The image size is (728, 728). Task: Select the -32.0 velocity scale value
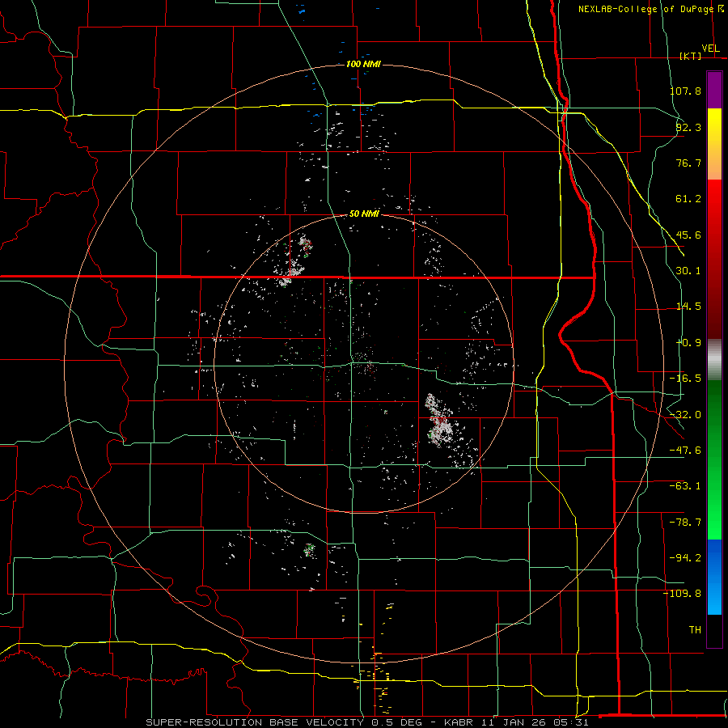tap(685, 415)
